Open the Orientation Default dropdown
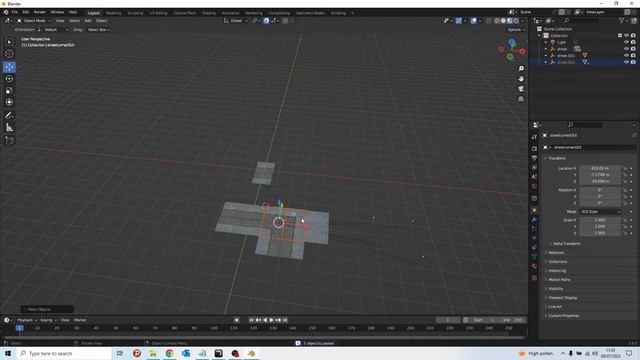640x360 pixels. (52, 30)
